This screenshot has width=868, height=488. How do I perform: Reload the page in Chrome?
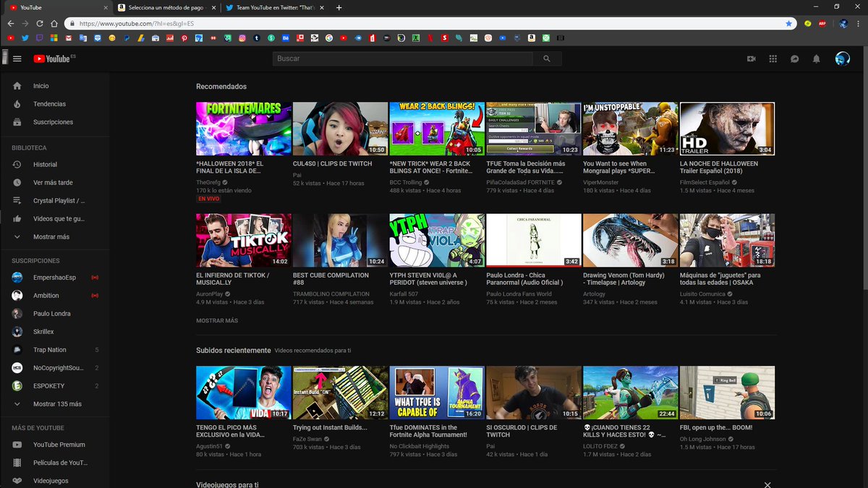coord(39,23)
